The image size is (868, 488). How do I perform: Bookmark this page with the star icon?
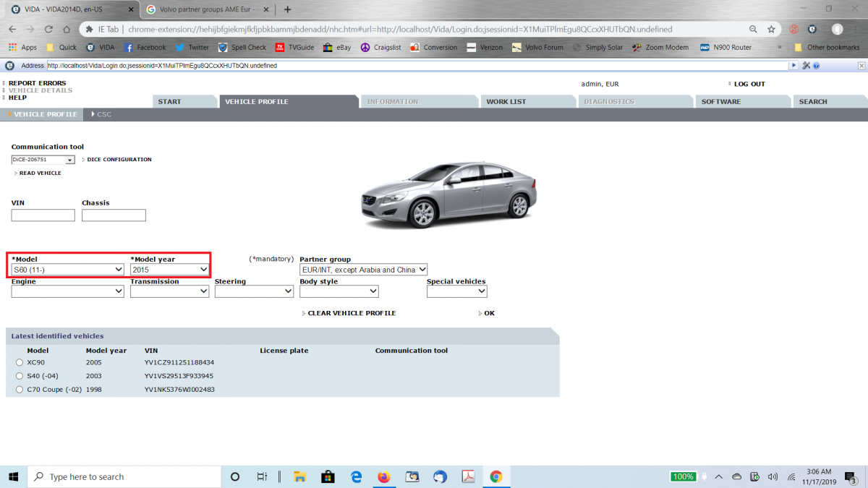pos(772,30)
